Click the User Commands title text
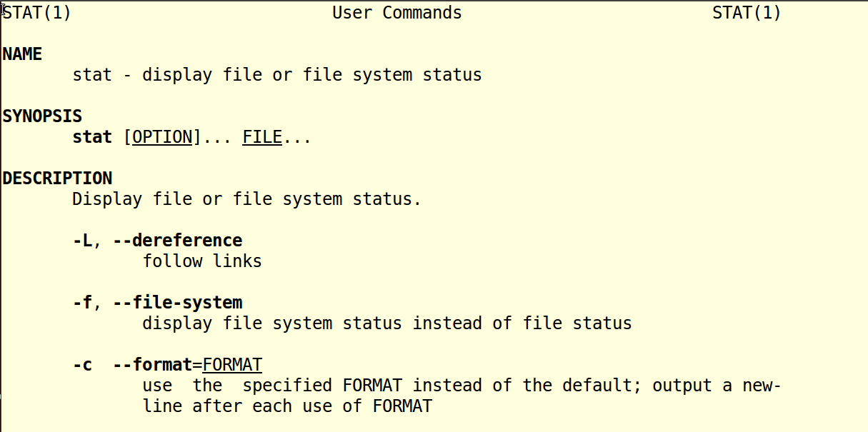 coord(397,13)
